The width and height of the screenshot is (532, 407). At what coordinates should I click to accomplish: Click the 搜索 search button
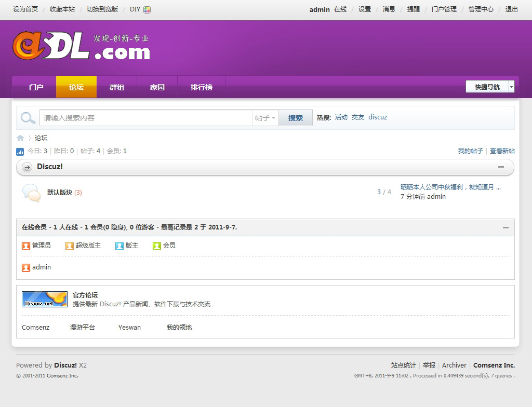pos(295,118)
